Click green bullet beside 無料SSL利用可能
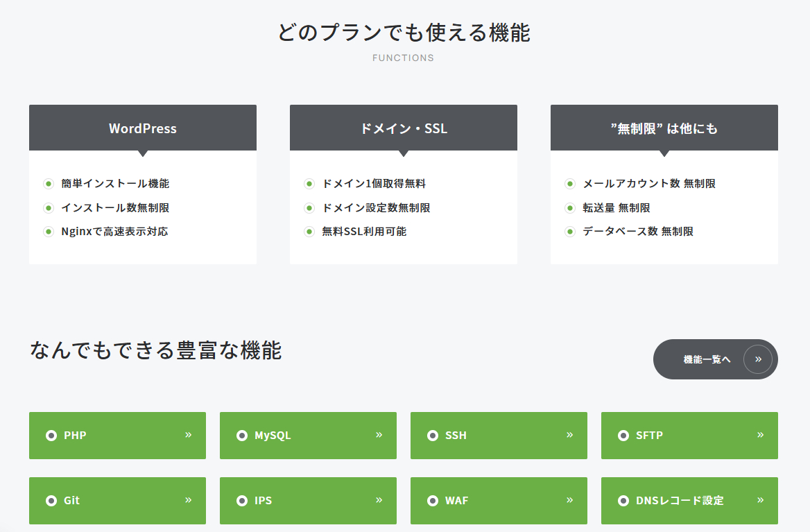Screen dimensions: 810x532 pyautogui.click(x=309, y=232)
